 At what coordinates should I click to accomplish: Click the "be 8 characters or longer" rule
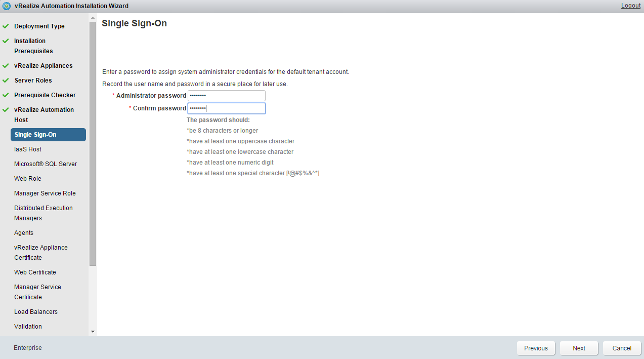click(222, 131)
